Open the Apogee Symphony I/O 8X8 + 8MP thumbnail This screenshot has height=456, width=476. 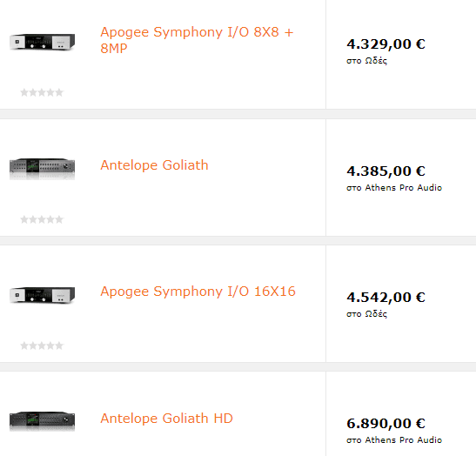tap(42, 42)
